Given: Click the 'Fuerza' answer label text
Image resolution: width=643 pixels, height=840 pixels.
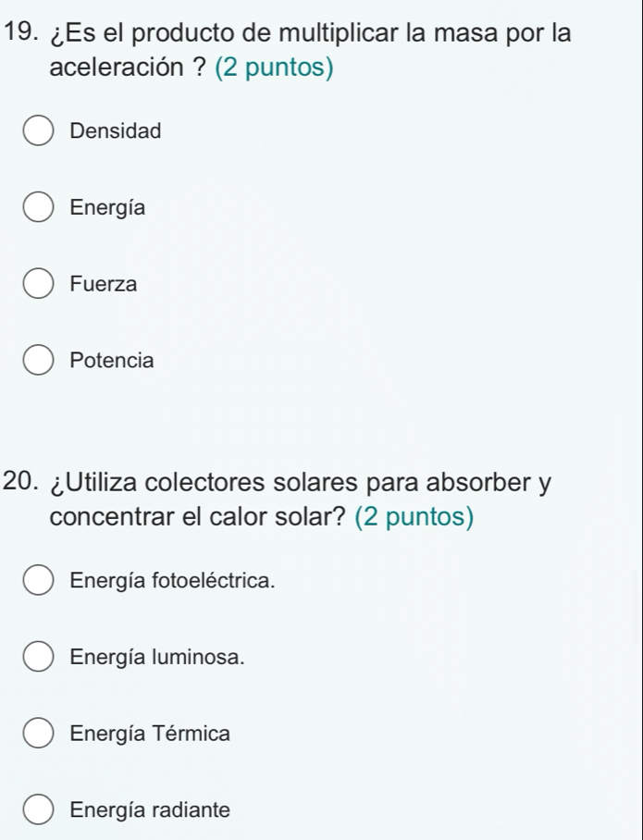Looking at the screenshot, I should (104, 284).
